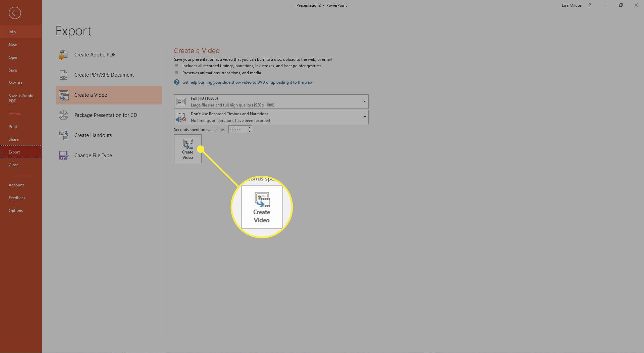Choose Close in the left menu
Screen dimensions: 644x353
[21, 165]
